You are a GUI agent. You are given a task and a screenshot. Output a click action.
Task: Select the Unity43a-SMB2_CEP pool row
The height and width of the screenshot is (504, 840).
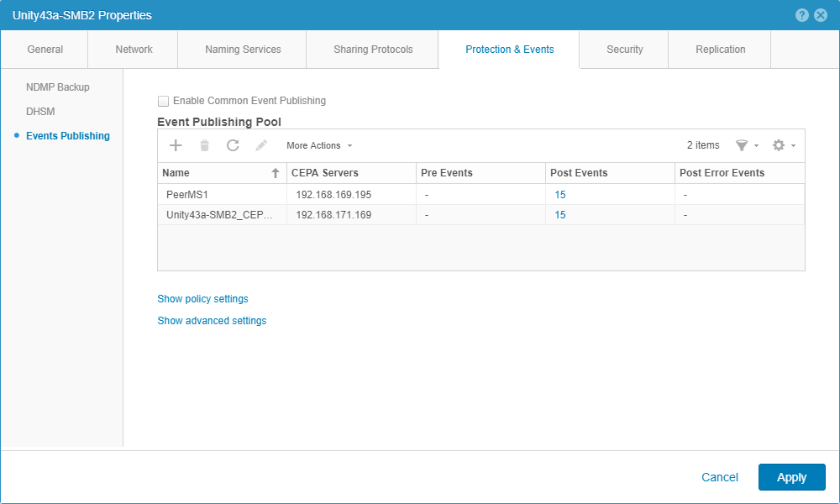219,215
